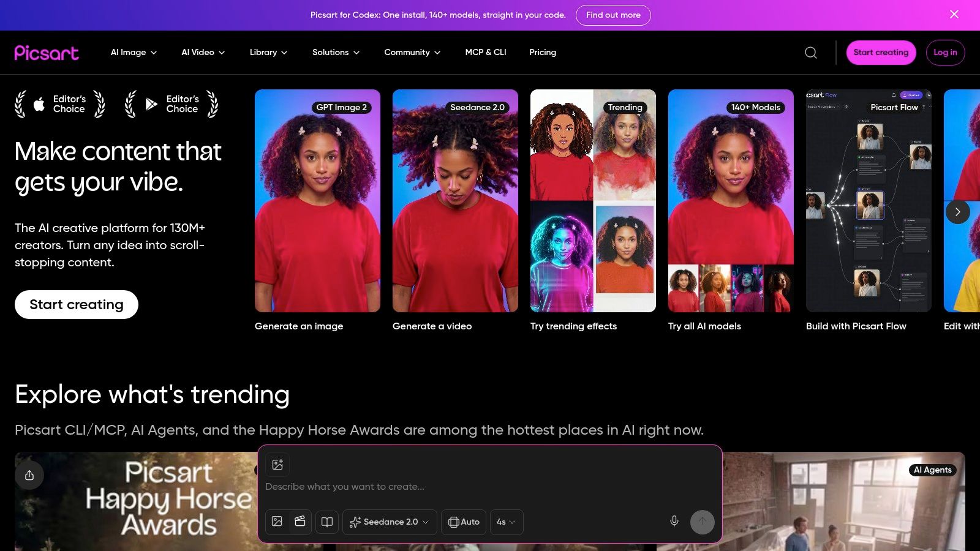Switch prompt mode to video generation
980x551 pixels.
[300, 522]
